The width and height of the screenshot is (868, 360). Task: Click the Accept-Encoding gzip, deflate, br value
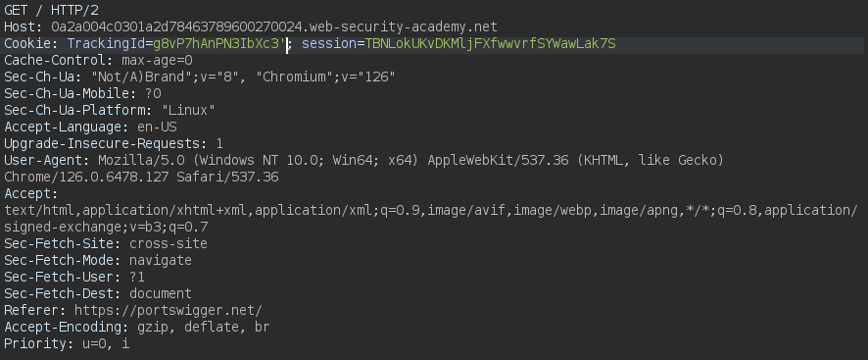click(x=204, y=327)
